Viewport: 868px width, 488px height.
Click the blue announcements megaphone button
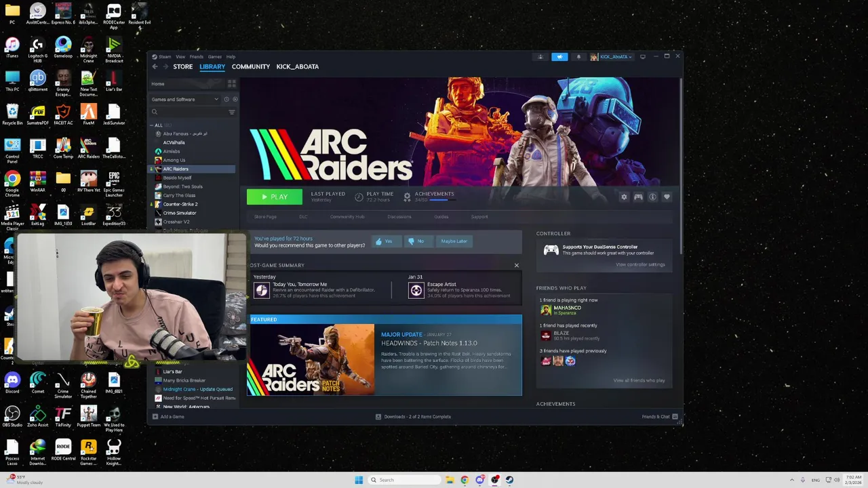(x=559, y=57)
